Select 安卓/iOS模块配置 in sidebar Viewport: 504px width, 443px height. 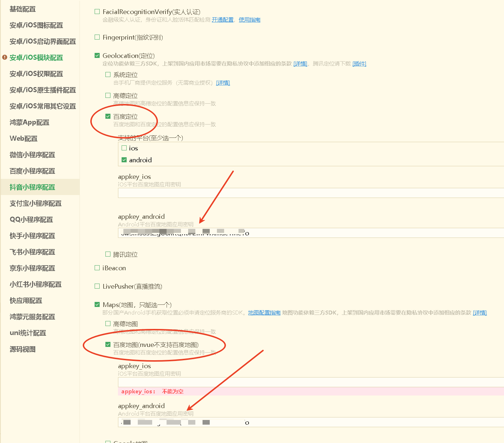[36, 58]
